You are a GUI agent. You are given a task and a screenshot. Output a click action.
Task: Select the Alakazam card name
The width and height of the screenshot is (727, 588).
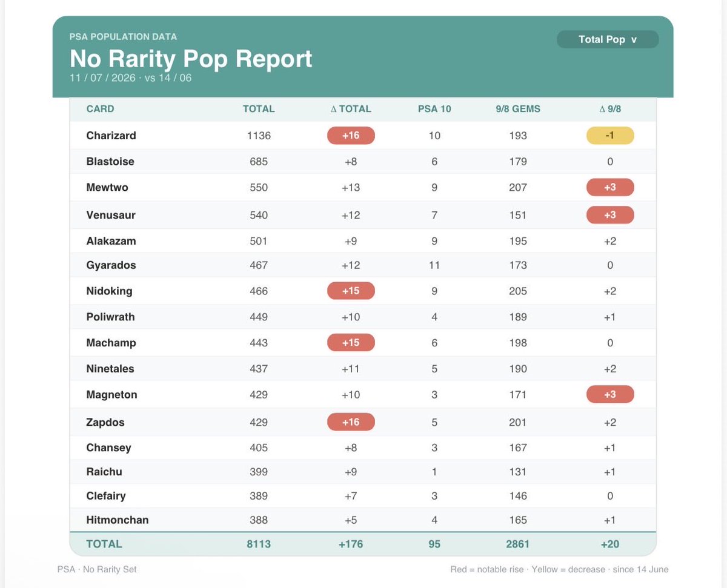coord(111,241)
